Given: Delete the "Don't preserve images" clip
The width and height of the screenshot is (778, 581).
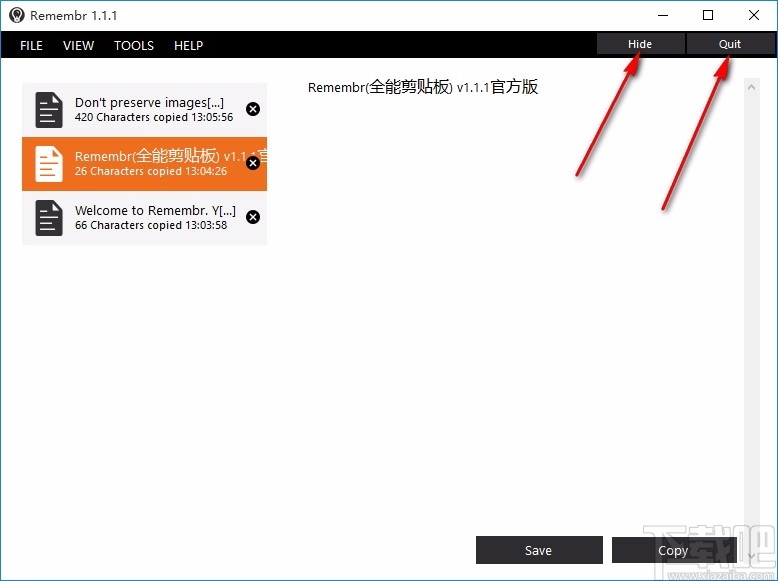Looking at the screenshot, I should [253, 109].
